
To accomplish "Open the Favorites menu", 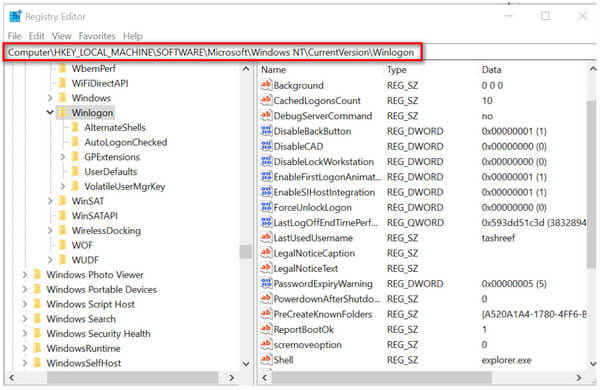I will tap(97, 36).
